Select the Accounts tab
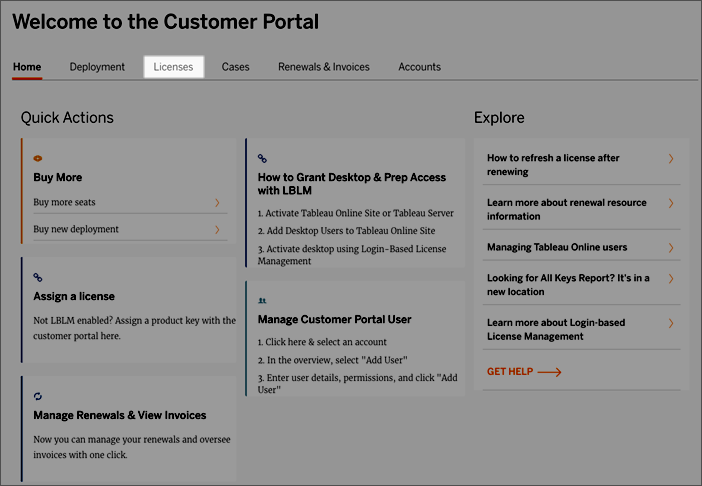This screenshot has width=702, height=486. coord(419,67)
